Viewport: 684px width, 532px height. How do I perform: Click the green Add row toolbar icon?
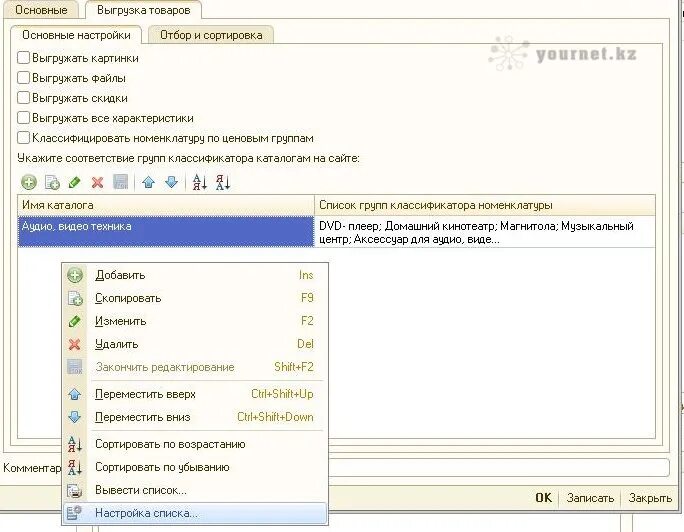click(x=29, y=182)
